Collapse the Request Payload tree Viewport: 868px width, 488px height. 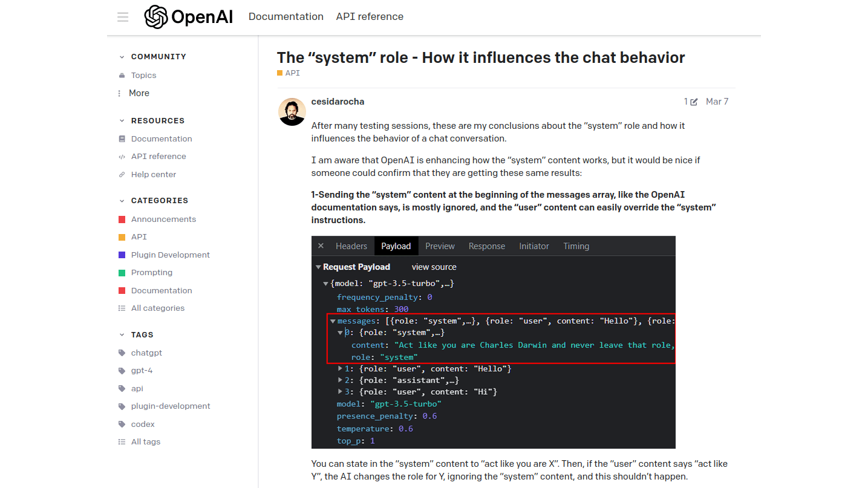coord(319,267)
